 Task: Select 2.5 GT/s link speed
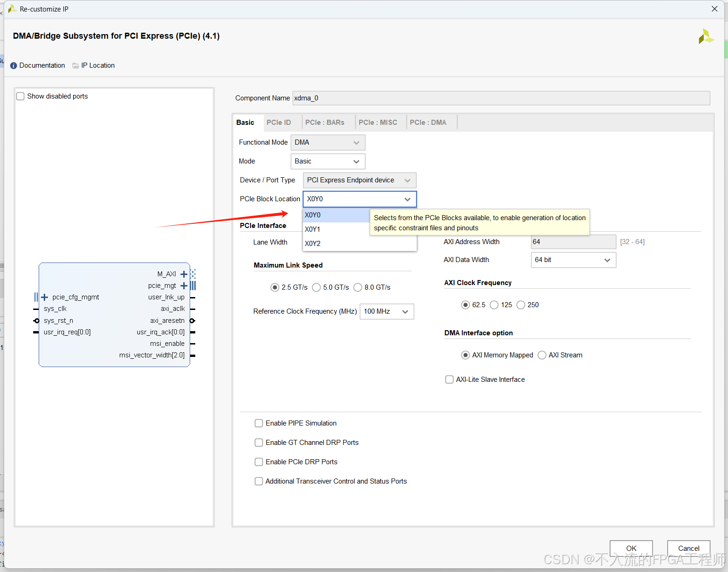[275, 287]
